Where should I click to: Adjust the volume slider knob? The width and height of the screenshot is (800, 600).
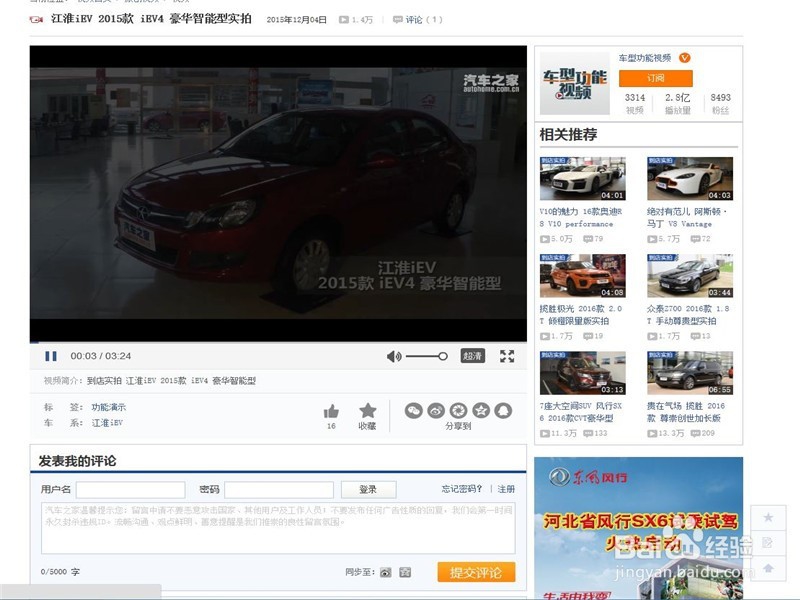pyautogui.click(x=443, y=356)
